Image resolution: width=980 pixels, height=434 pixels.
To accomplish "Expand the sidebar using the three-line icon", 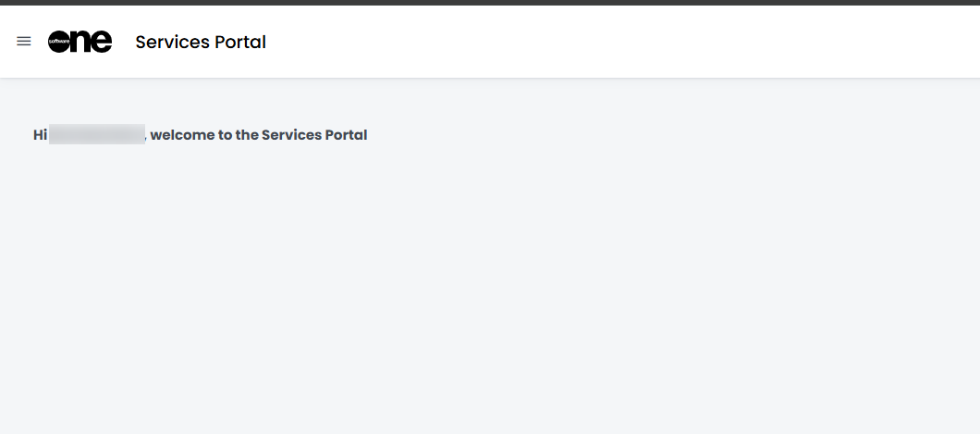I will tap(24, 42).
